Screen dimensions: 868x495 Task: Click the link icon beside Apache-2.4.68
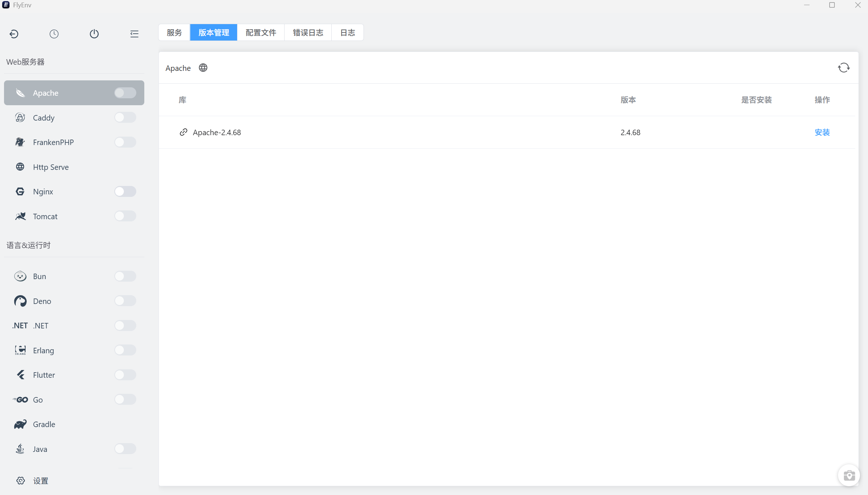pyautogui.click(x=183, y=132)
